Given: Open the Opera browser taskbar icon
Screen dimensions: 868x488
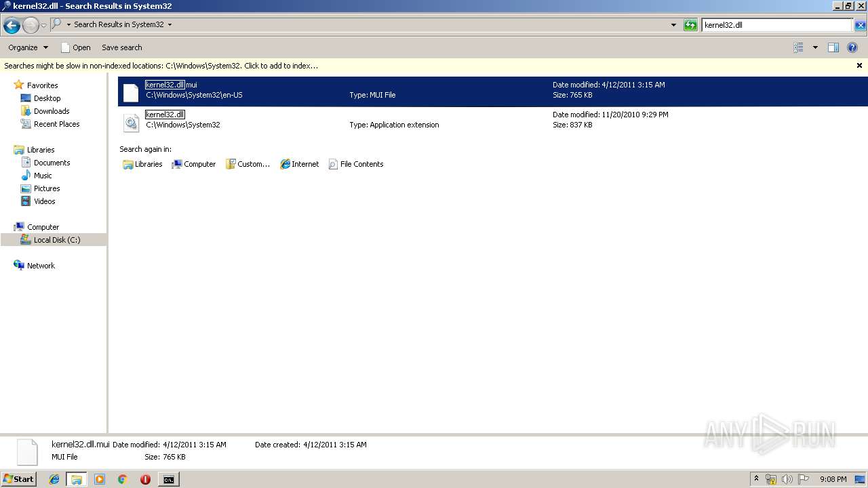Looking at the screenshot, I should (x=145, y=479).
